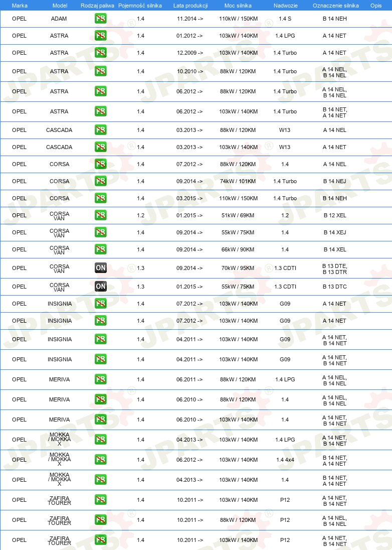Click the A 14 NEL code in CORSA row

[334, 164]
